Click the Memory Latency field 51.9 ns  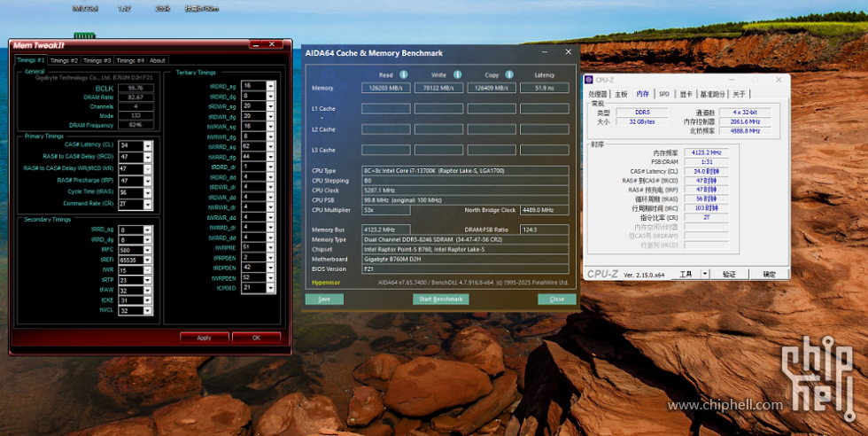coord(545,88)
